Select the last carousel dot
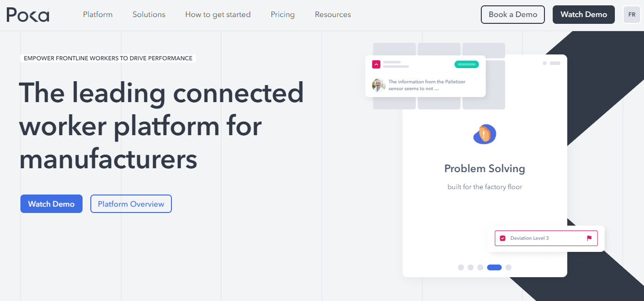The width and height of the screenshot is (644, 301). click(508, 267)
